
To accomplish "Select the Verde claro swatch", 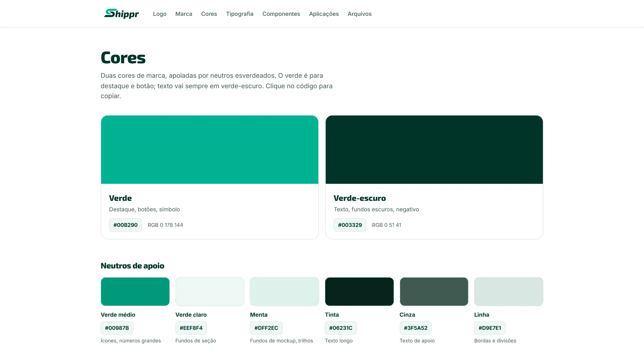I will coord(210,291).
